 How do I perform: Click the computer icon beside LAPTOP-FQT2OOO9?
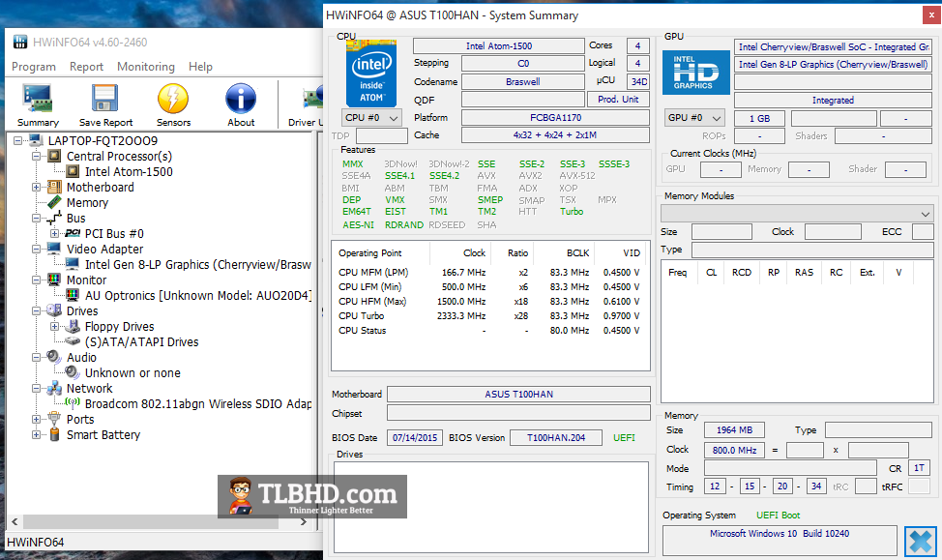pos(36,140)
